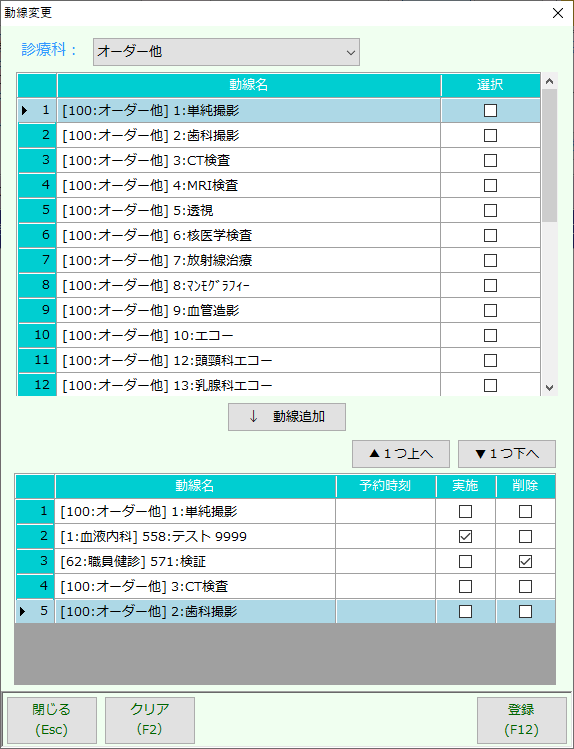
Task: Click the upper list scrollbar down arrow
Action: (549, 387)
